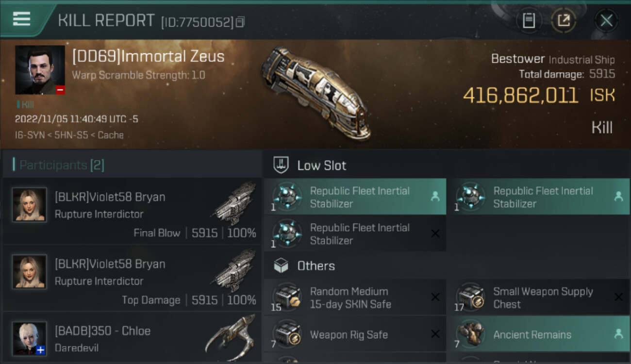Click the Immortal Zeus pilot portrait
This screenshot has height=364, width=631.
coord(40,70)
